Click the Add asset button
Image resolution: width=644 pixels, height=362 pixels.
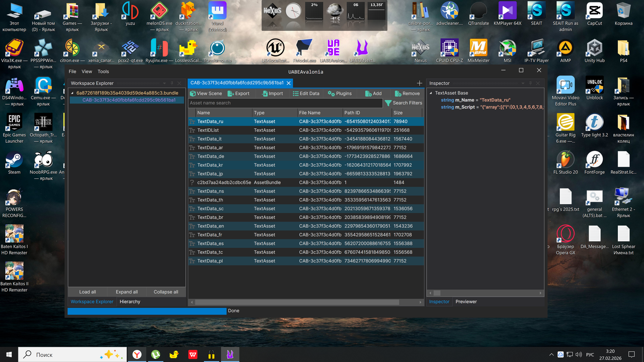tap(373, 94)
